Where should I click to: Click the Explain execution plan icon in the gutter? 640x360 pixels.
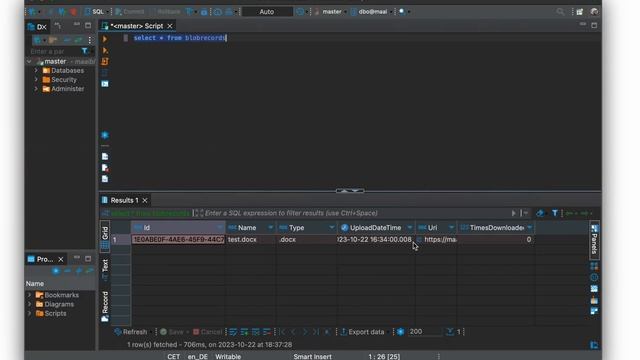(105, 73)
